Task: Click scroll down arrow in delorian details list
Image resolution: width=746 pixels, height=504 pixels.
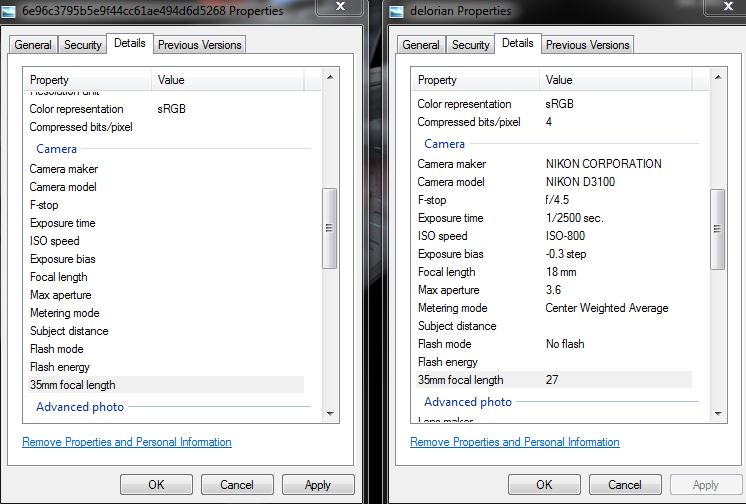Action: [718, 413]
